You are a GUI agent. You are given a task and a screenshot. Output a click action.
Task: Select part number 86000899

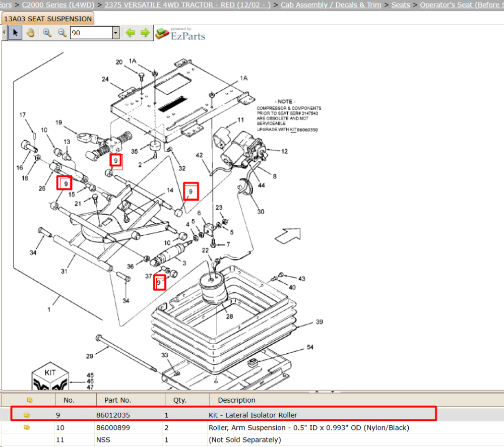[x=113, y=428]
